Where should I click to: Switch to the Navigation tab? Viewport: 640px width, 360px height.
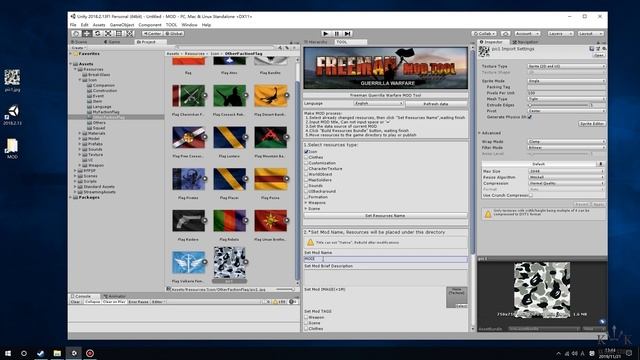526,42
